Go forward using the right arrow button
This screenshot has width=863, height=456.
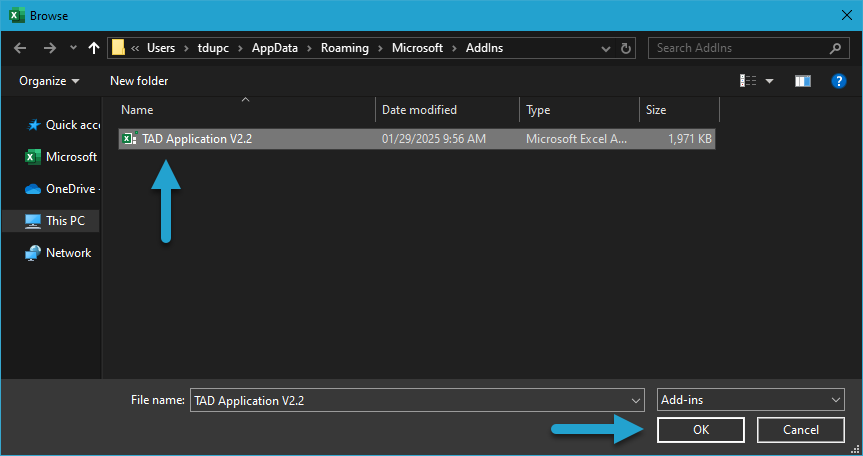point(50,48)
